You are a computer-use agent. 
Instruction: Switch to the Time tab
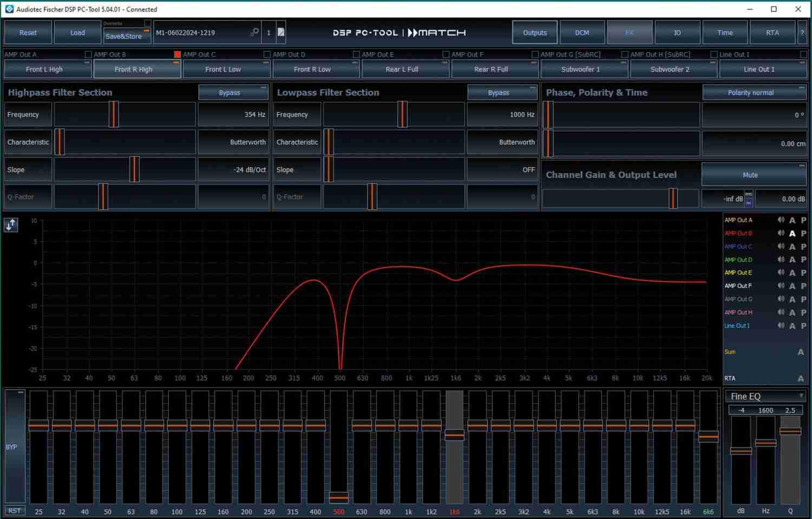(725, 33)
